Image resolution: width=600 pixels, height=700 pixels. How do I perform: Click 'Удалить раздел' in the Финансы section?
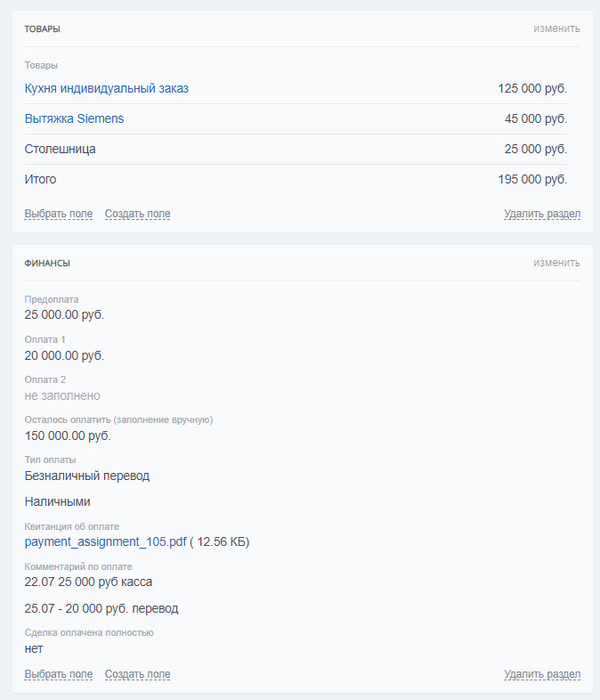click(542, 674)
